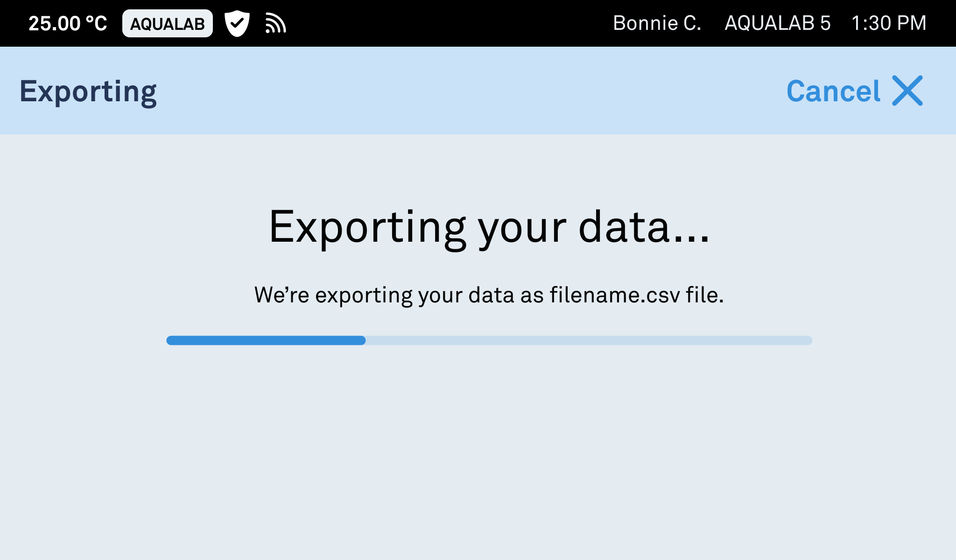Click the °C unit in status bar

pos(97,23)
